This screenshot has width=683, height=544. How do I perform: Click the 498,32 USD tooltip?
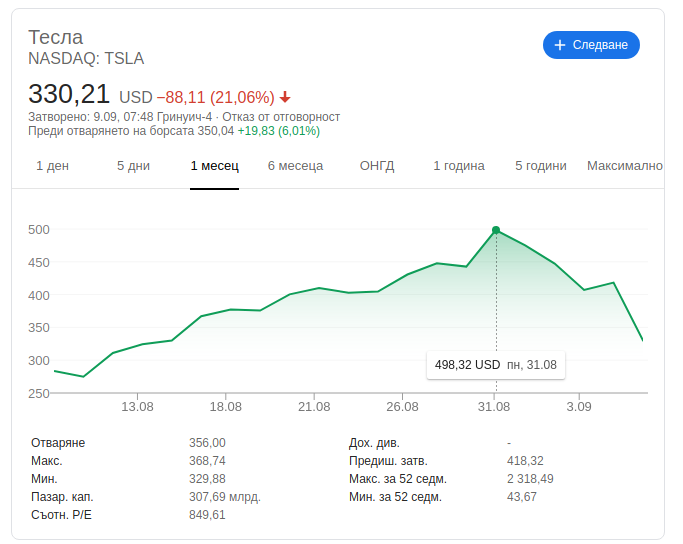[x=496, y=365]
